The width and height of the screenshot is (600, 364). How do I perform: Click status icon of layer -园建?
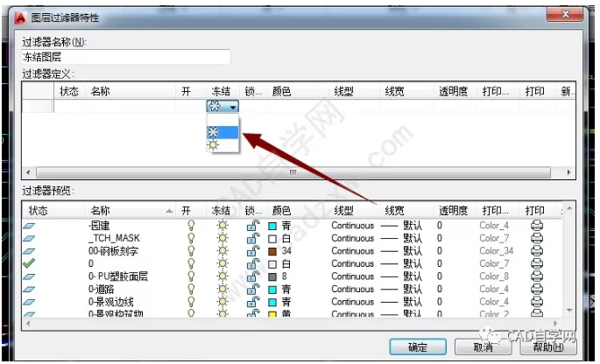29,226
